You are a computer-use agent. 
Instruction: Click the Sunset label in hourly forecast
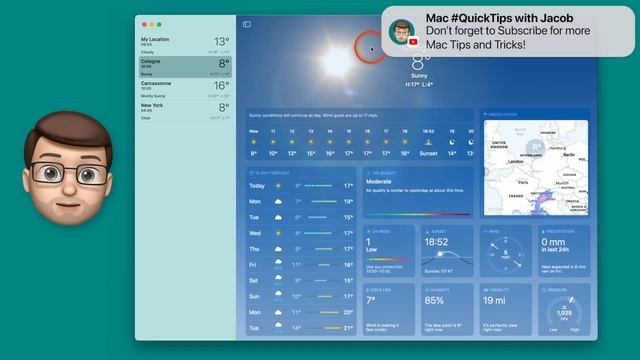point(428,153)
